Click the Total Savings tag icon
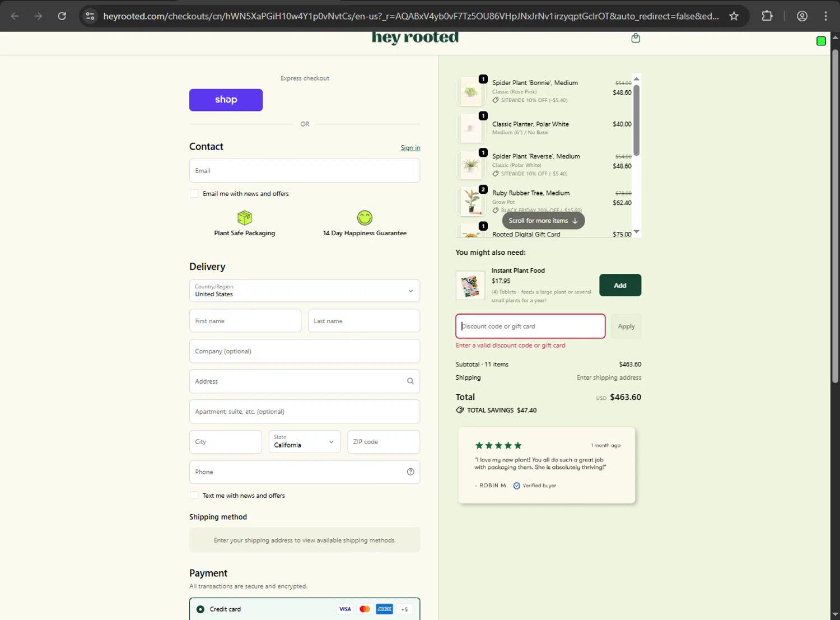 click(x=460, y=410)
